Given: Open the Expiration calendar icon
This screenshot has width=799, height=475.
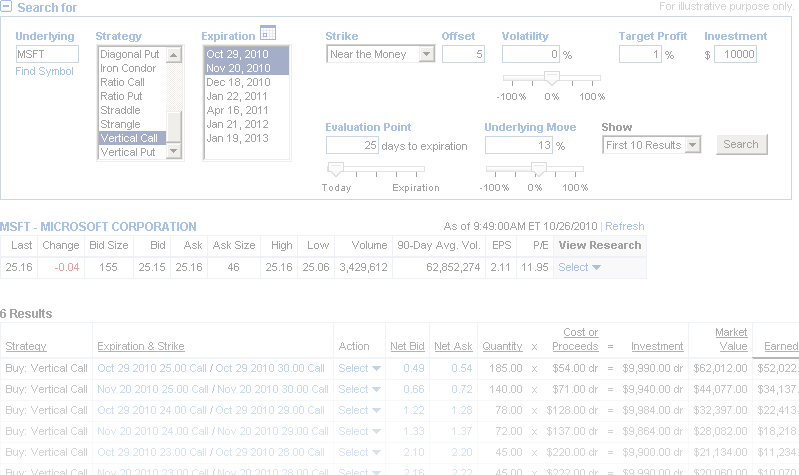Looking at the screenshot, I should pos(267,33).
